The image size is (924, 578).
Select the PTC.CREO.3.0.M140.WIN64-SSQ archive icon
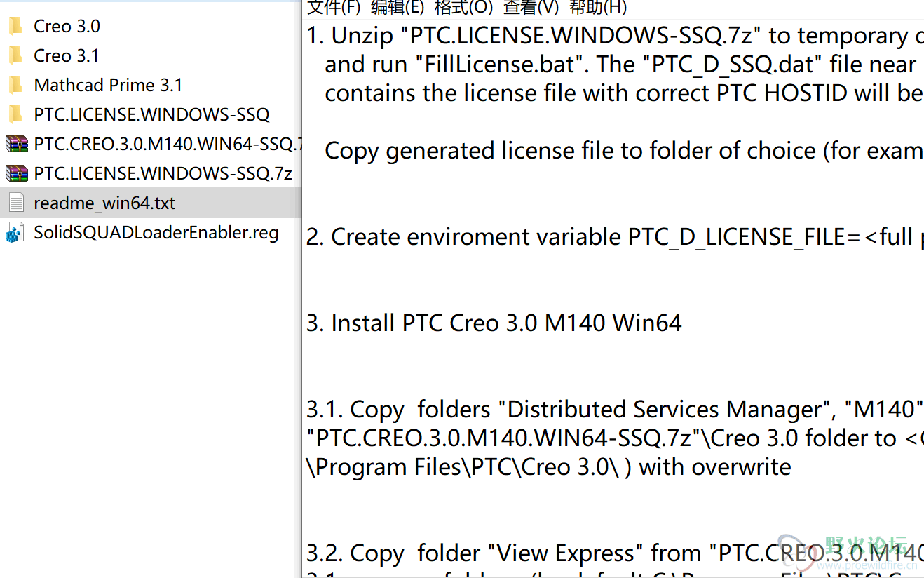16,144
